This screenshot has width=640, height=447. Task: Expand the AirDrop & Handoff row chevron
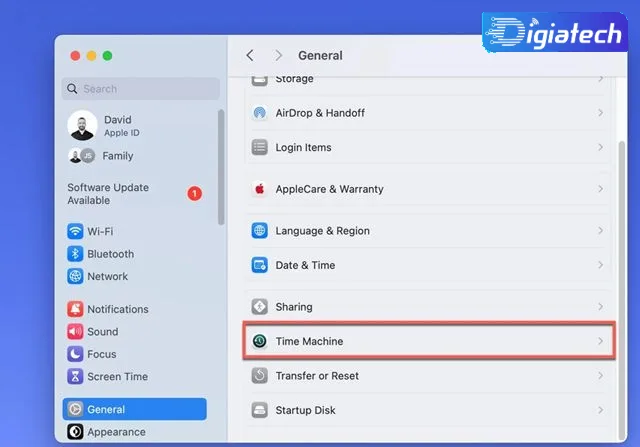click(x=600, y=113)
